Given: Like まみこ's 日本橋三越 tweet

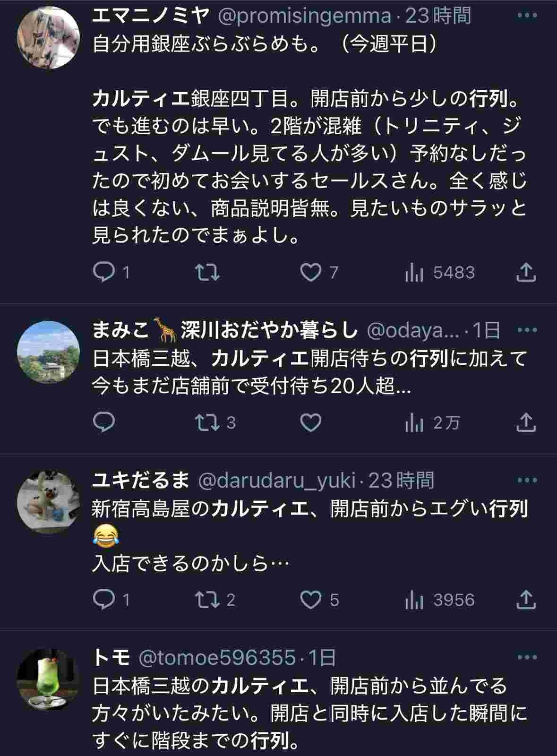Looking at the screenshot, I should pyautogui.click(x=311, y=422).
